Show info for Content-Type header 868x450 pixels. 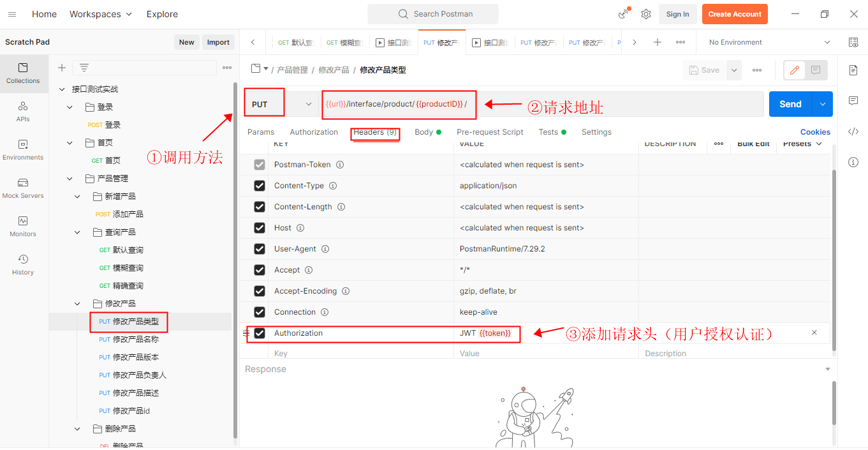pos(333,186)
